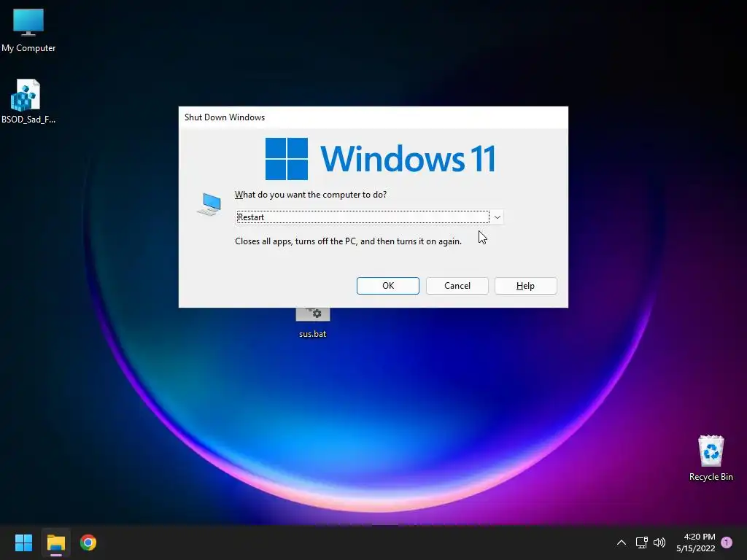This screenshot has height=560, width=747.
Task: Open the My Computer desktop icon
Action: point(28,29)
